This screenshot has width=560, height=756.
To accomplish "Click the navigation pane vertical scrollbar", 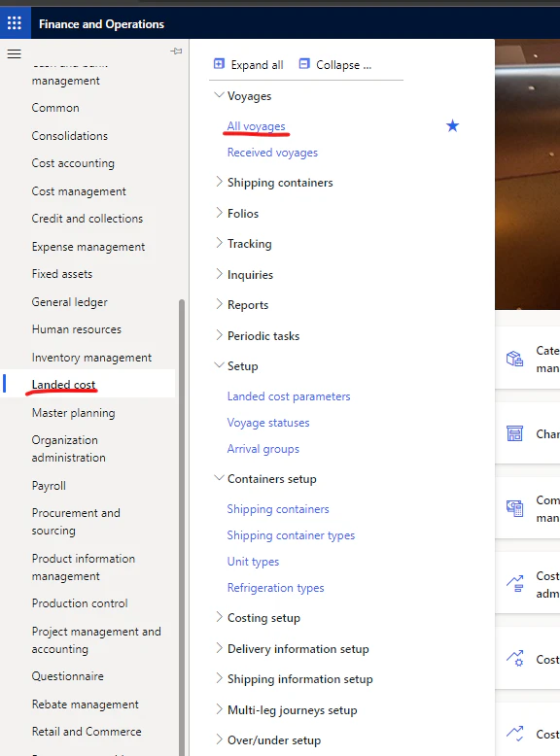I will coord(182,527).
